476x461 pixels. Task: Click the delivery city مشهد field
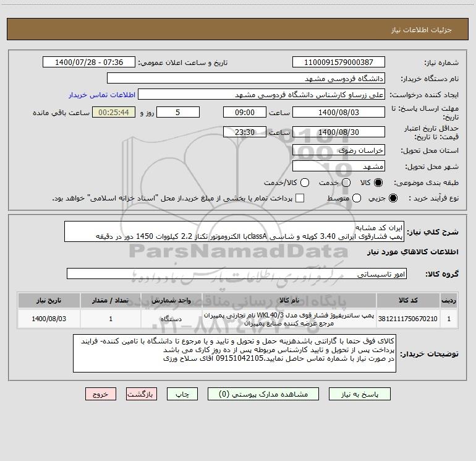click(339, 166)
